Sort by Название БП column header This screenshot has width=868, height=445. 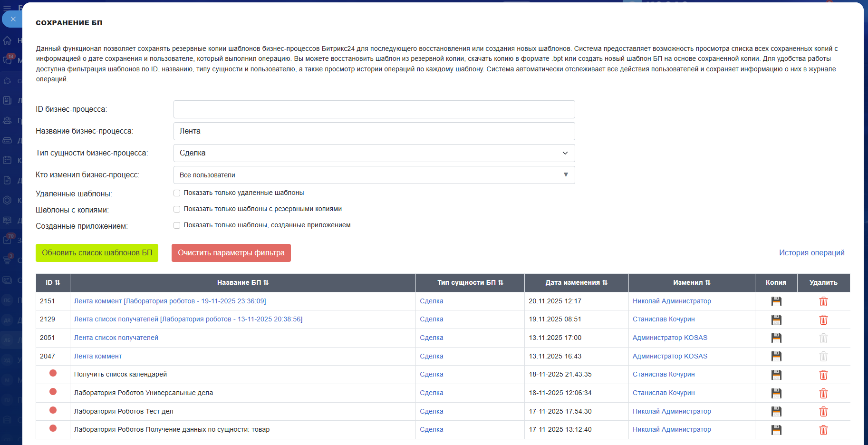[x=242, y=282]
